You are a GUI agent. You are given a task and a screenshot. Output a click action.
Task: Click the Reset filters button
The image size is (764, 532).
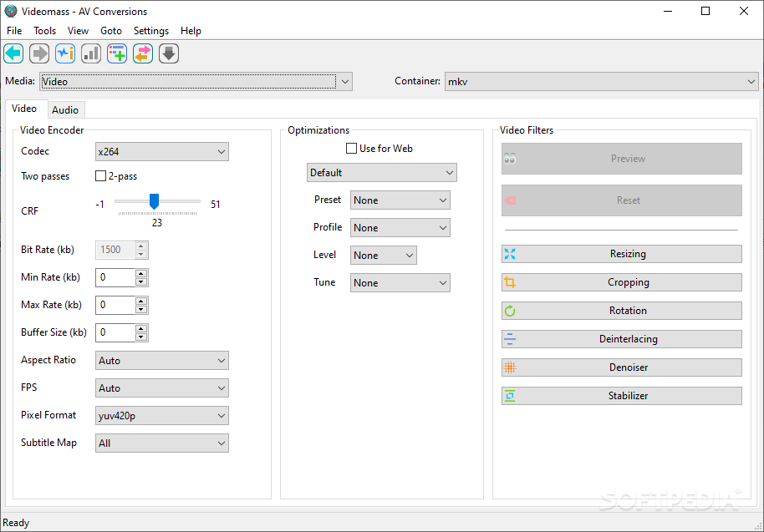[x=622, y=200]
